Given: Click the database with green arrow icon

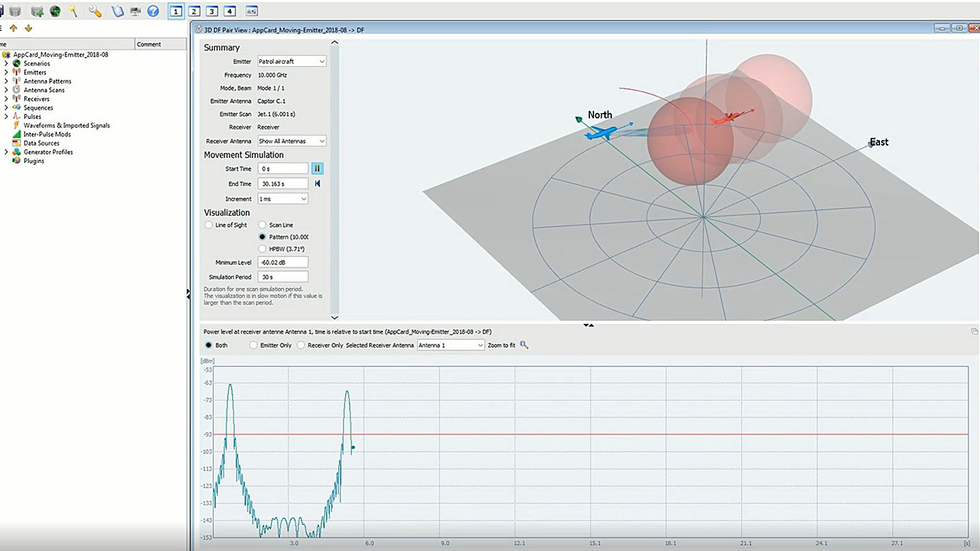Looking at the screenshot, I should click(36, 11).
